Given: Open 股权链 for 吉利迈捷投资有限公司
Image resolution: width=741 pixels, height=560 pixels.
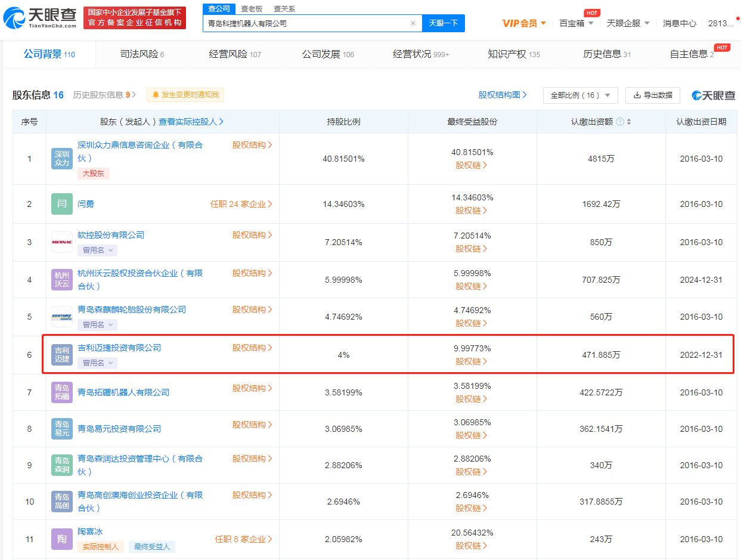Looking at the screenshot, I should 472,361.
